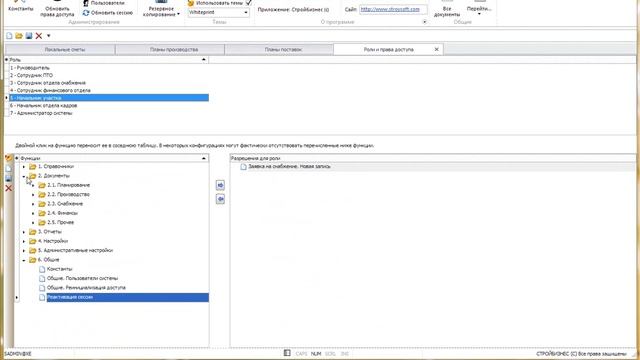
Task: Select role 3 - Сотрудник отдела снабжения
Action: pos(109,83)
